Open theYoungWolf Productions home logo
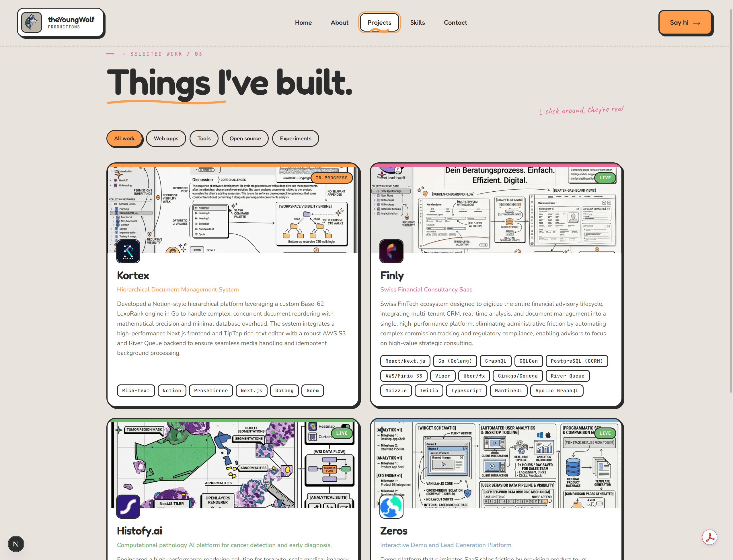The width and height of the screenshot is (733, 560). (x=61, y=23)
